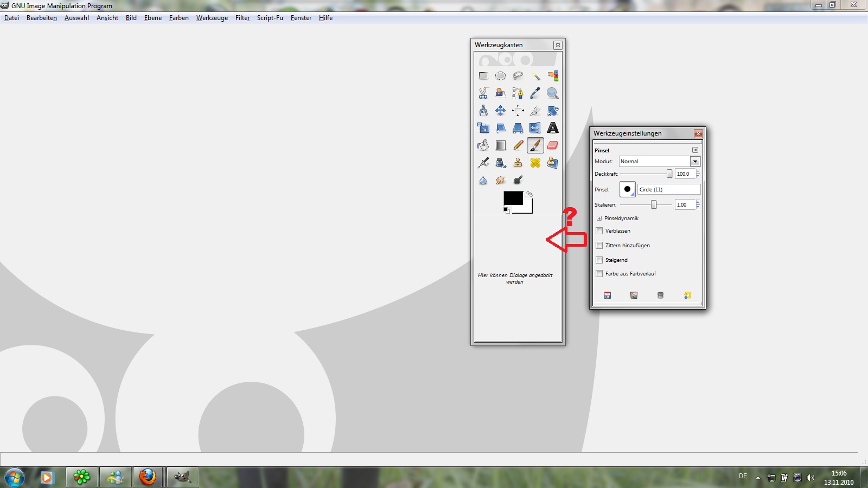
Task: Open the tool options tab menu arrow
Action: [x=695, y=150]
